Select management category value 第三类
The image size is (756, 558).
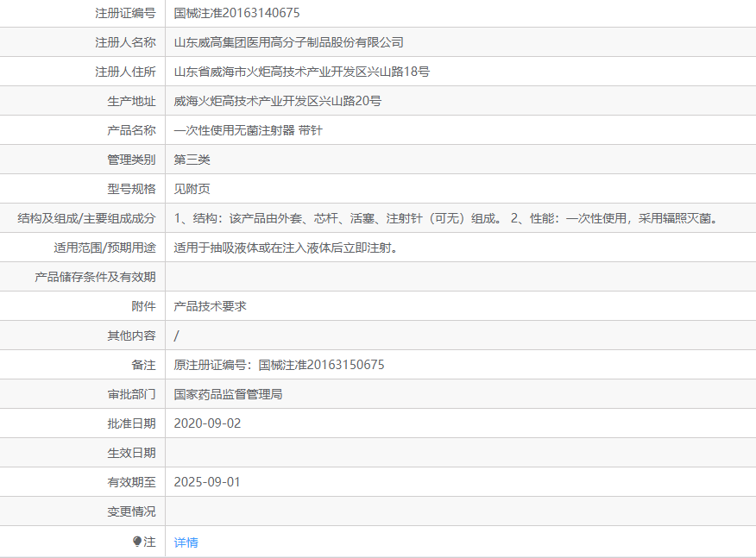(192, 160)
